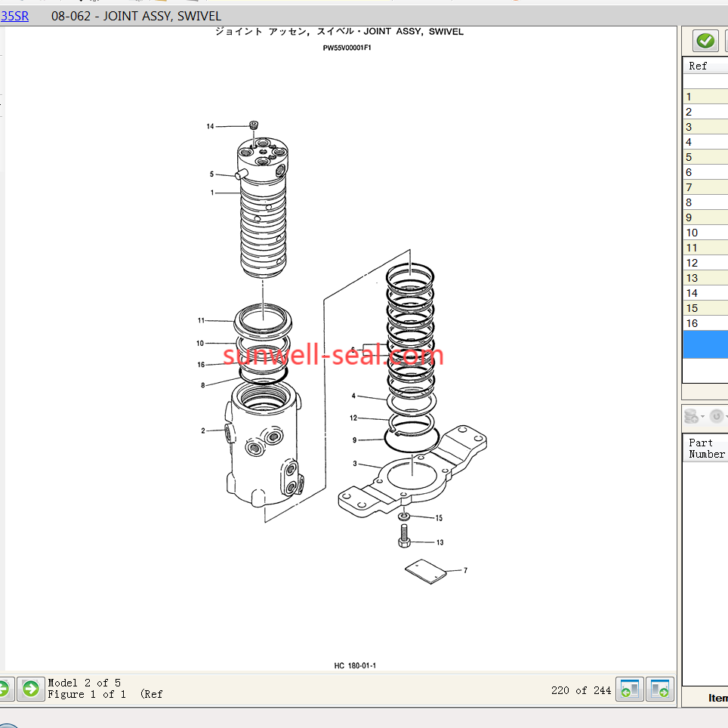The image size is (728, 728).
Task: Open dropdown arrow next to database icon
Action: [x=702, y=416]
